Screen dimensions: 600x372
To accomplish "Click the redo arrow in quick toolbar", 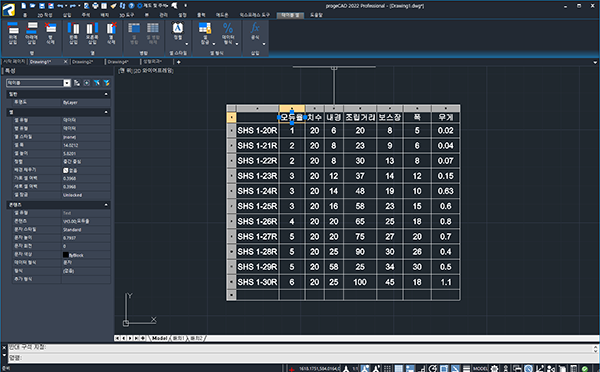I will (72, 6).
